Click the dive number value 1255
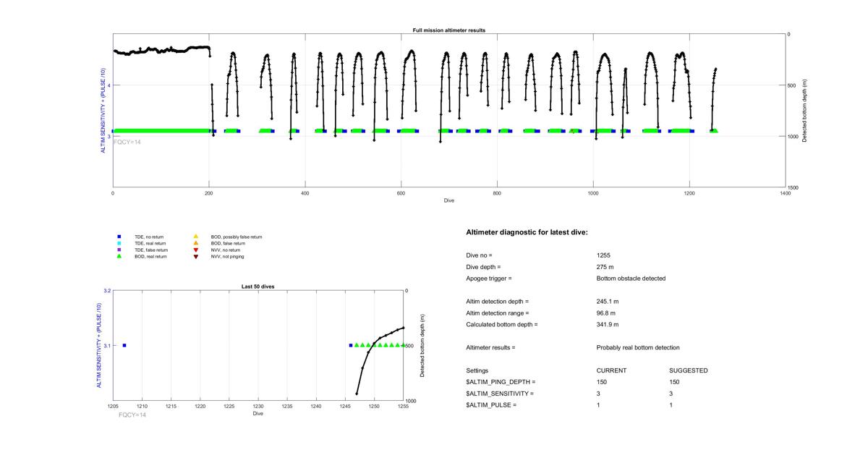 tap(603, 255)
